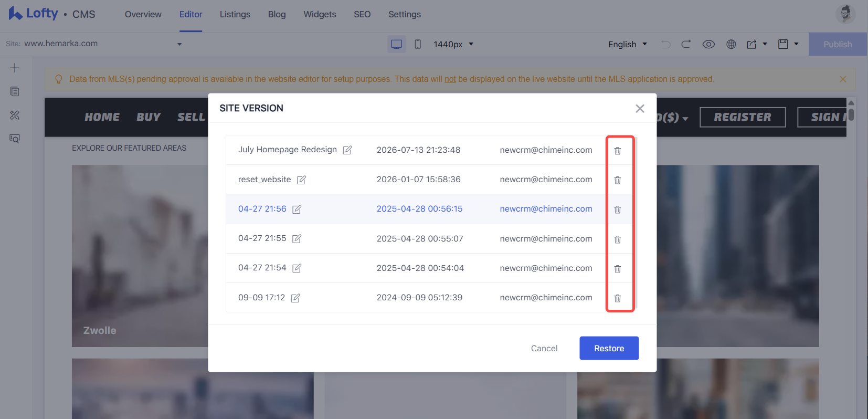Edit name of reset_website version
Viewport: 868px width, 419px height.
point(301,180)
